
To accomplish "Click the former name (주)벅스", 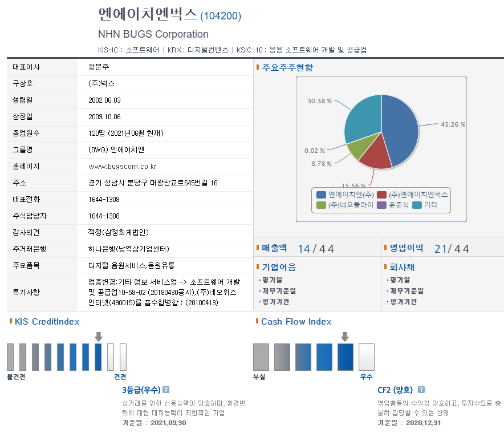I will pos(101,84).
